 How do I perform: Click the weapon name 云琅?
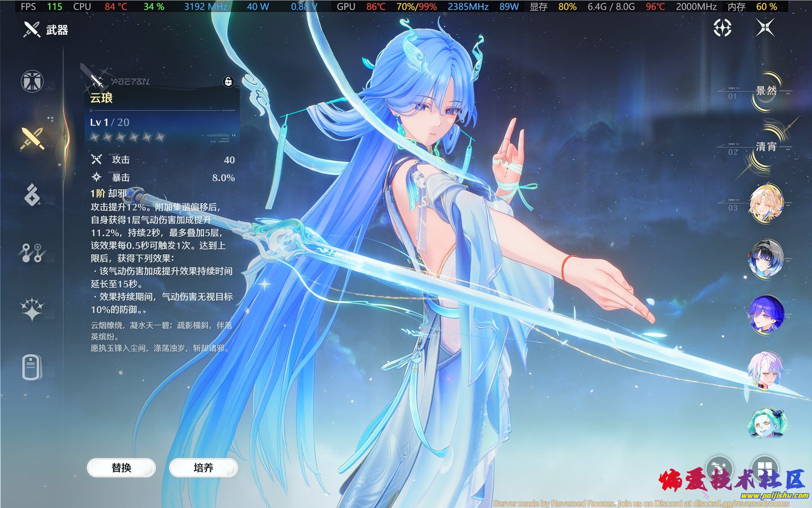coord(101,98)
